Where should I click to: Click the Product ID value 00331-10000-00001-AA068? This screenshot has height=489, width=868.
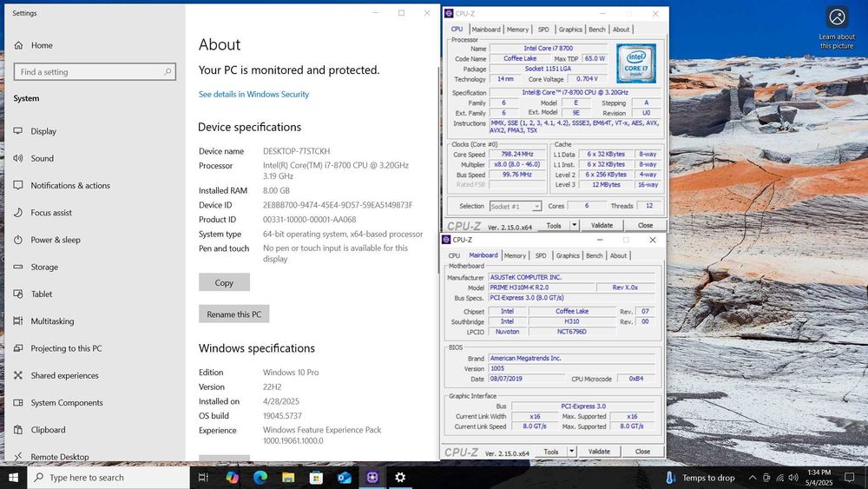310,219
